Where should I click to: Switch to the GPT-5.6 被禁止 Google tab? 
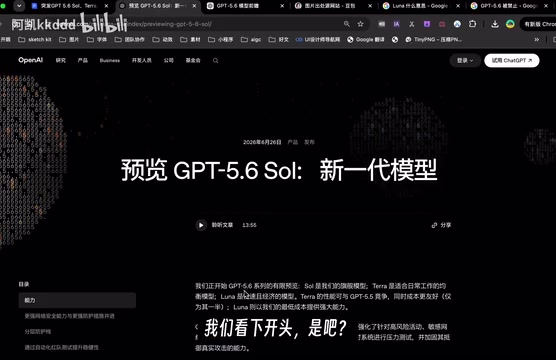tap(508, 6)
